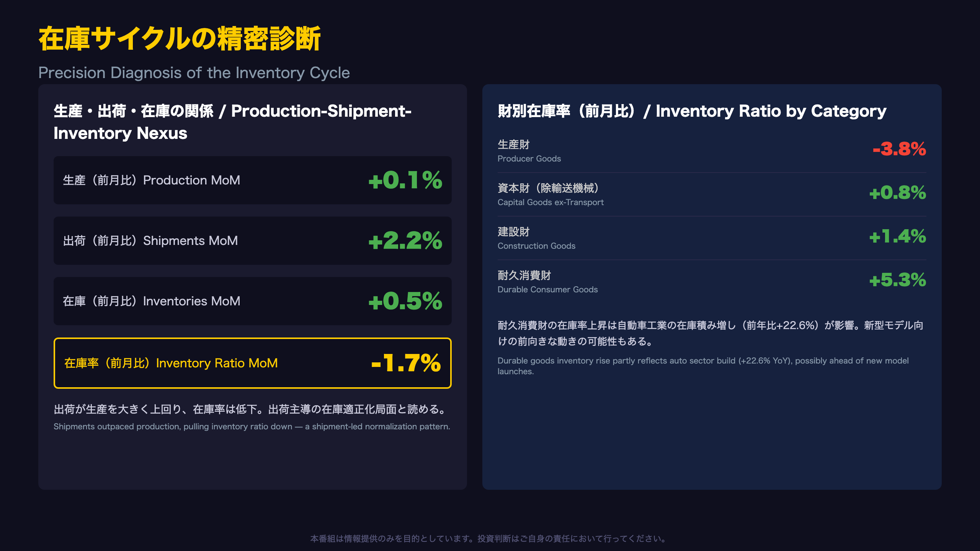Viewport: 980px width, 551px height.
Task: Click the Producer Goods row label
Action: (529, 151)
